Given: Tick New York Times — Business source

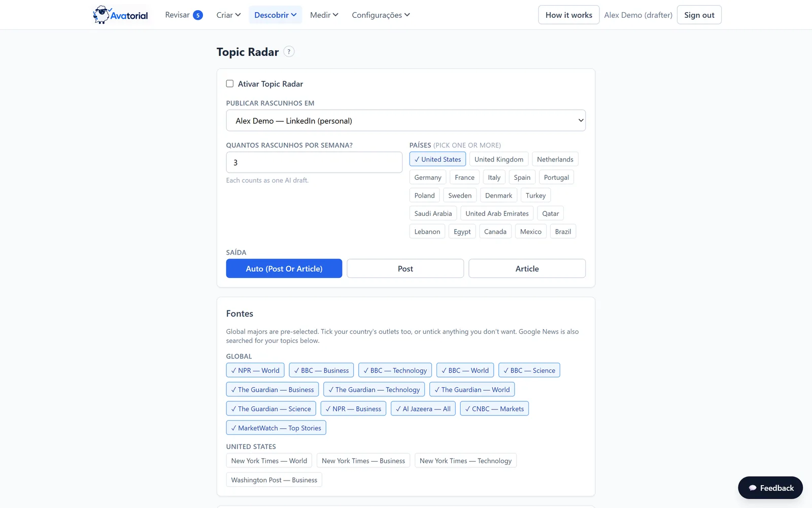Looking at the screenshot, I should [x=363, y=461].
